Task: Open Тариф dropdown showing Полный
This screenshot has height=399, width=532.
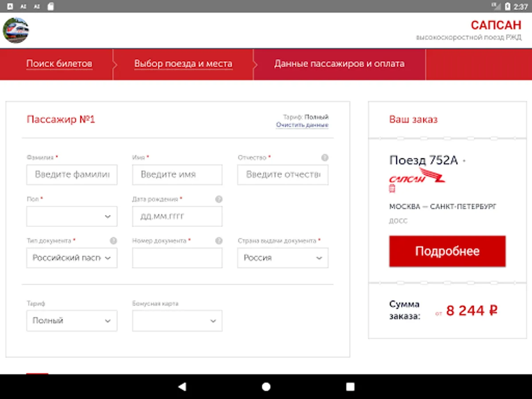Action: (72, 321)
